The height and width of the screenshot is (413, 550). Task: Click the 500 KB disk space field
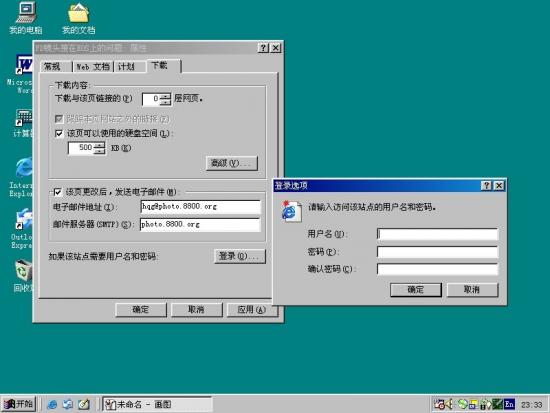(81, 148)
